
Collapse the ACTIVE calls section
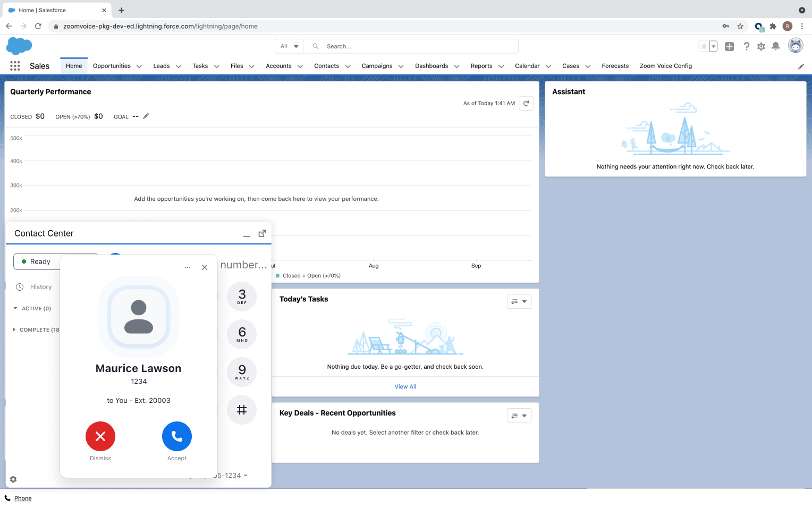[15, 309]
